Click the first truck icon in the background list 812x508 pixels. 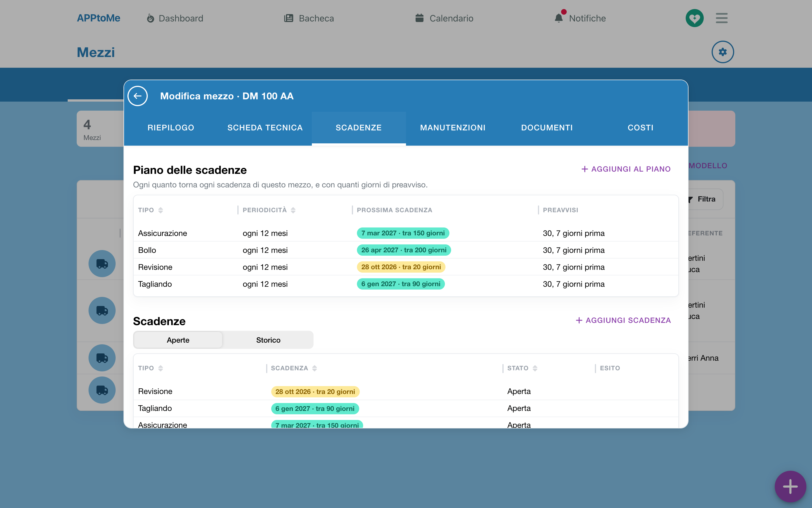point(102,264)
